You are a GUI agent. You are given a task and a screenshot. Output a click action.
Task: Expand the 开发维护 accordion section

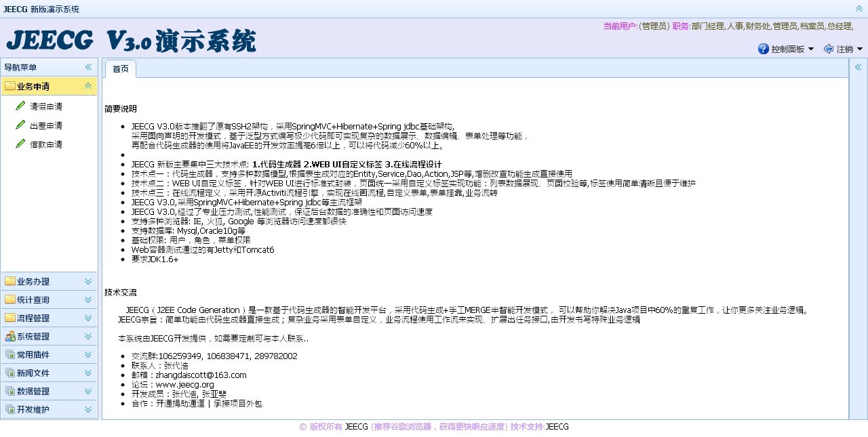tap(88, 409)
